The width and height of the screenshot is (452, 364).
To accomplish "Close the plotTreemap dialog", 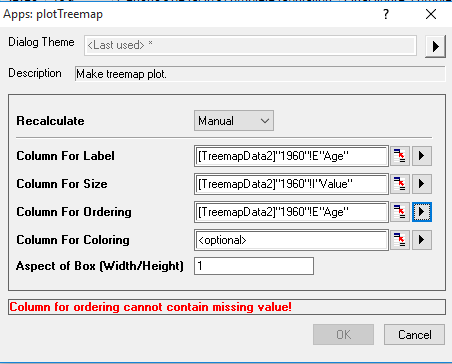I will tap(431, 14).
